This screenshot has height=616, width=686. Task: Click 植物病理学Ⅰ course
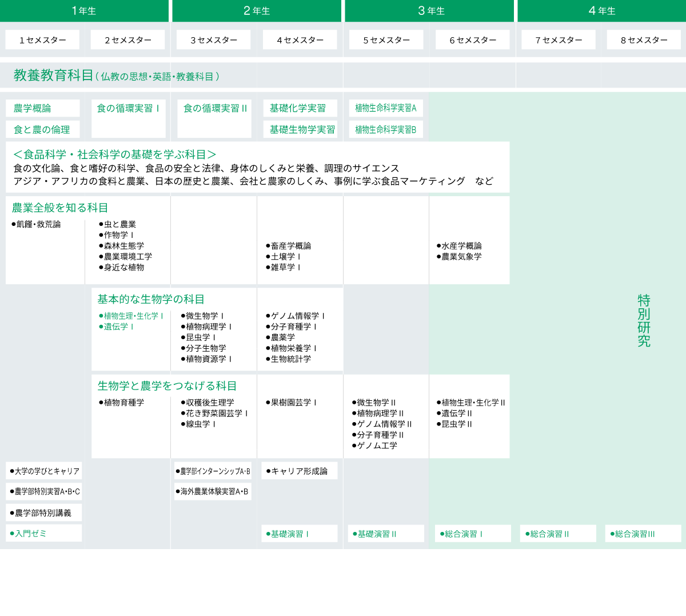[206, 327]
